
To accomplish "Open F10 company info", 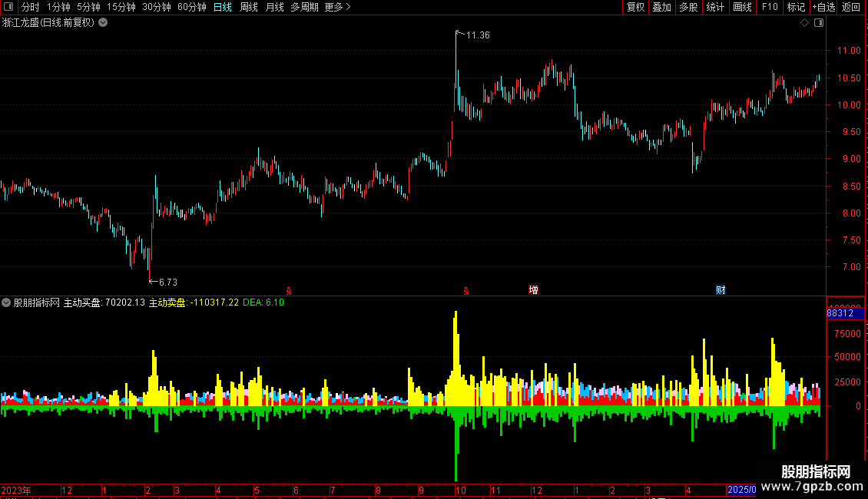I will pyautogui.click(x=770, y=7).
